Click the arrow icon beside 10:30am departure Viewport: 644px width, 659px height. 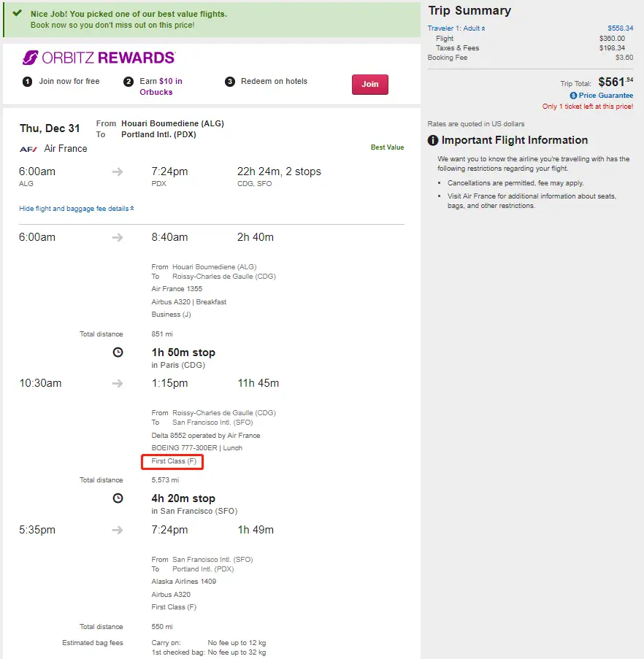[x=118, y=383]
